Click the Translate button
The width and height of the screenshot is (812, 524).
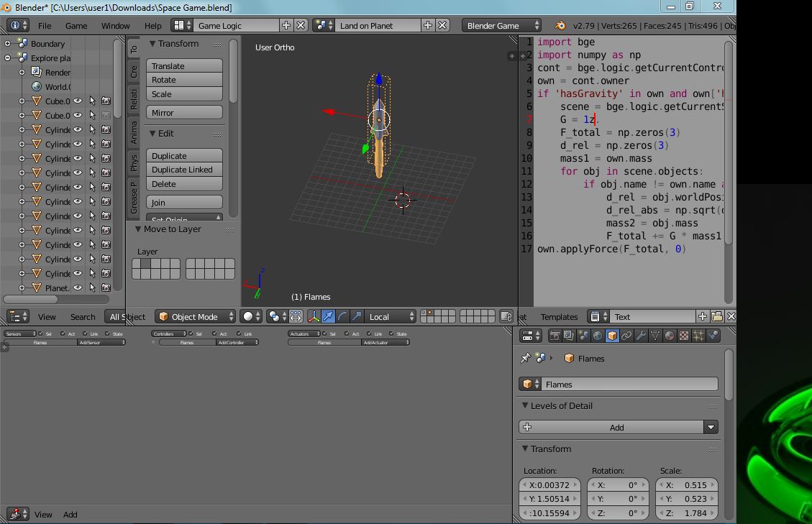(x=184, y=65)
